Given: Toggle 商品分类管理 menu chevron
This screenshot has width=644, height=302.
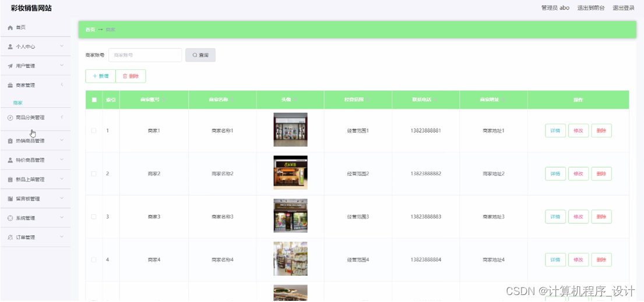Looking at the screenshot, I should point(62,117).
